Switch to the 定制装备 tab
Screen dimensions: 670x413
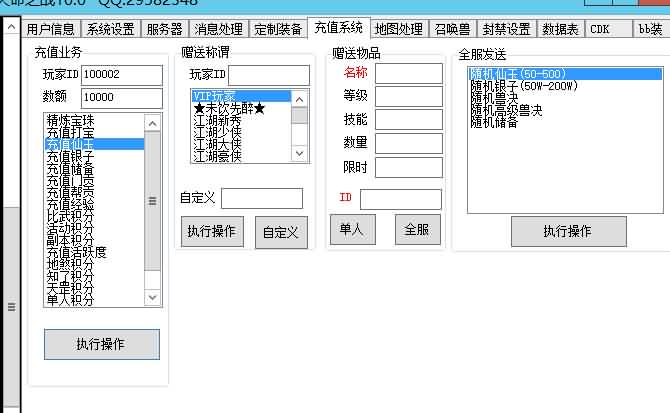tap(278, 29)
